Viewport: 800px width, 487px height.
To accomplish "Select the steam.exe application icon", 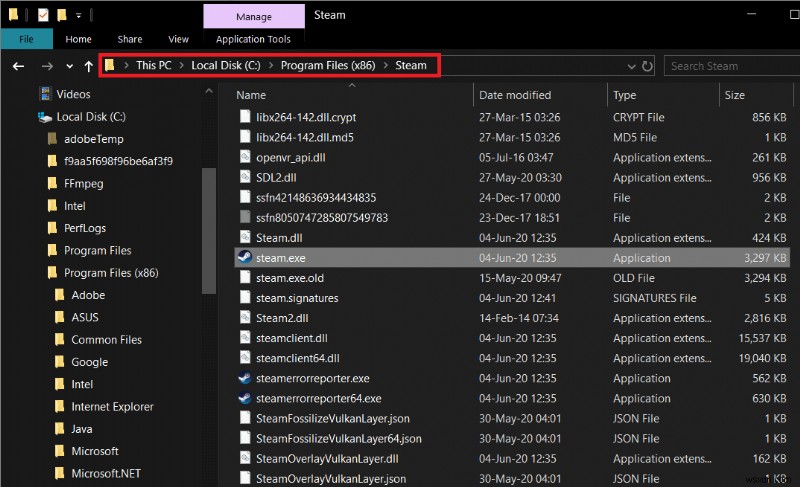I will (244, 258).
